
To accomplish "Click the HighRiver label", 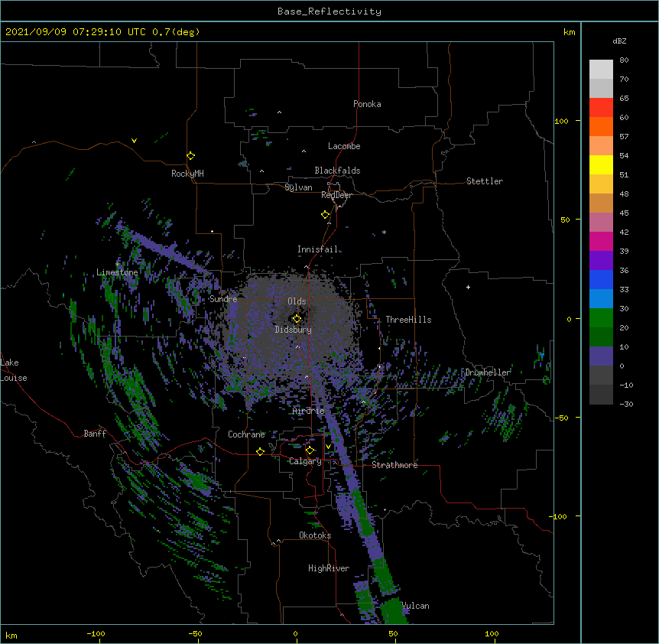I will (x=329, y=568).
